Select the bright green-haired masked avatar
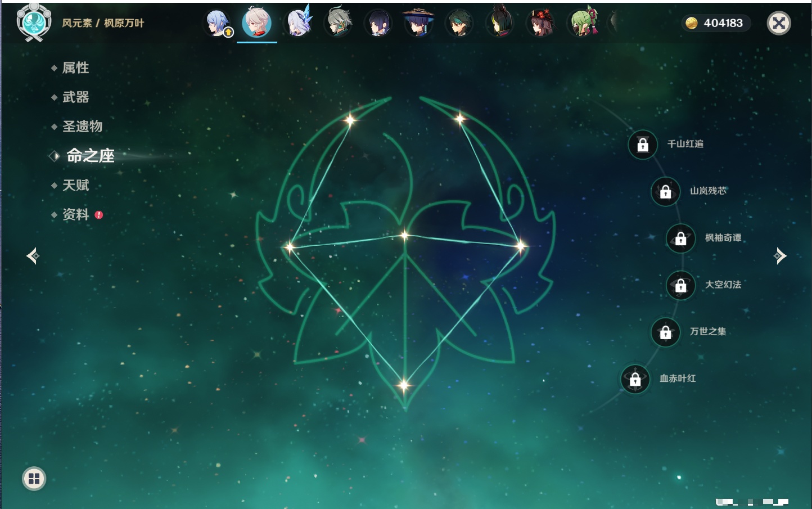Viewport: 812px width, 509px height. click(583, 23)
